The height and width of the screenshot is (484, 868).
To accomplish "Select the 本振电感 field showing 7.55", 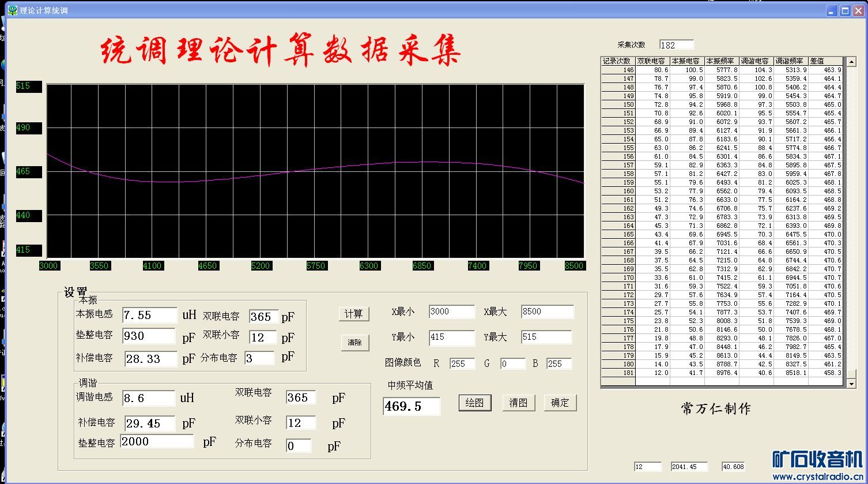I will 149,315.
